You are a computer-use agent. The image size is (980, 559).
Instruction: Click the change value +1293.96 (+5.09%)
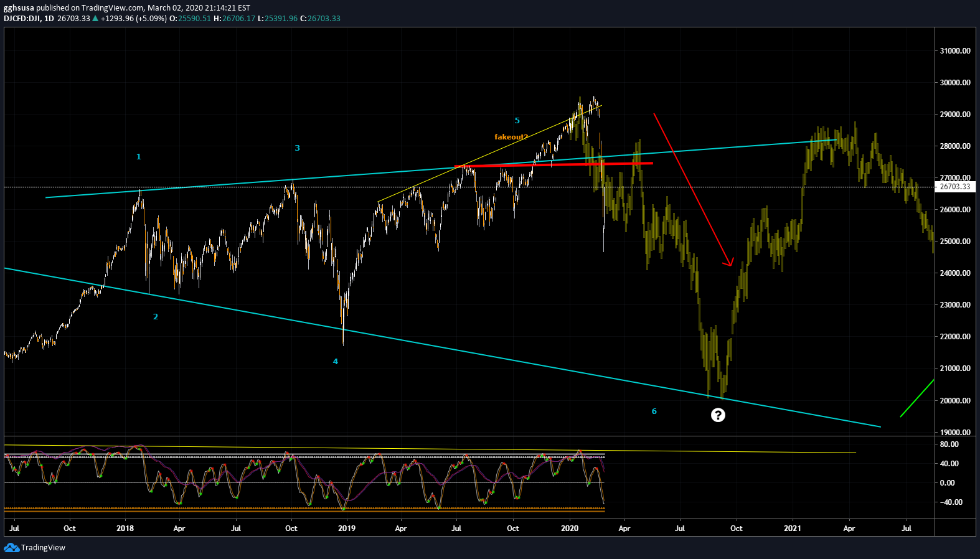tap(134, 19)
